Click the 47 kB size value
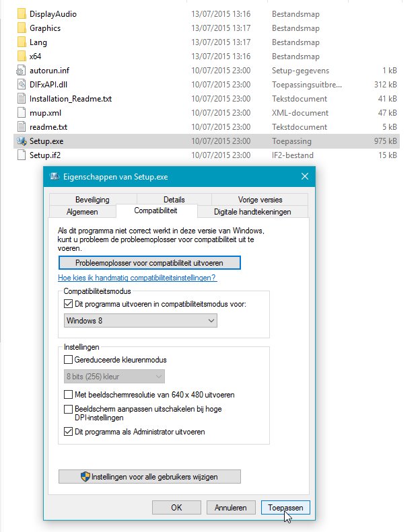 (x=388, y=113)
